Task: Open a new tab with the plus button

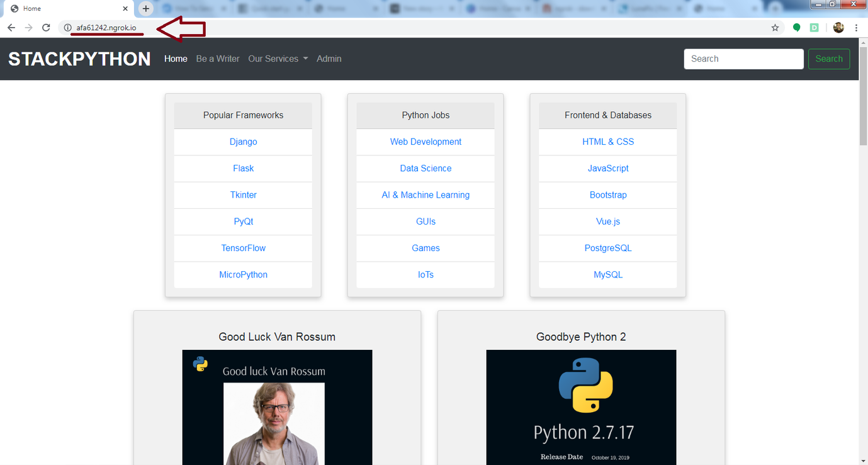Action: [146, 9]
